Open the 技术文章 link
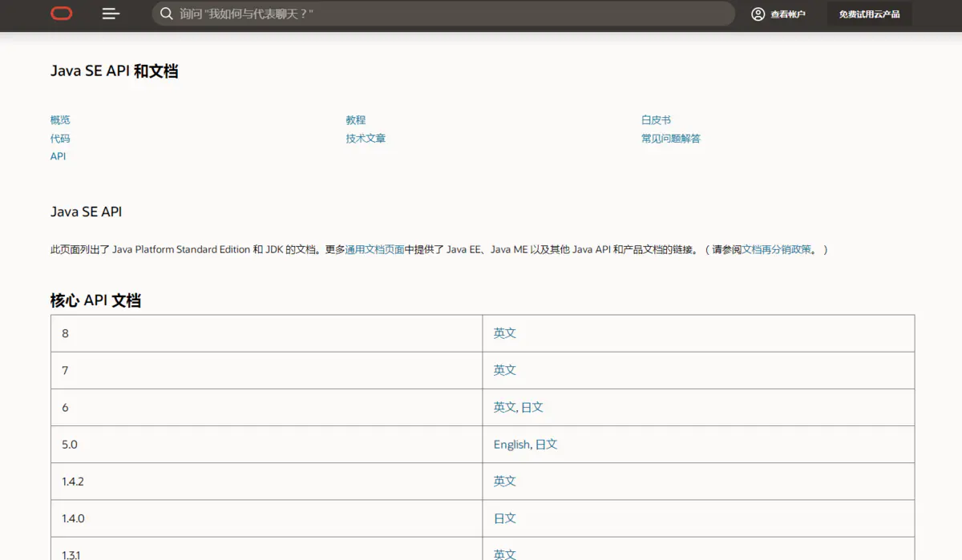 point(366,139)
